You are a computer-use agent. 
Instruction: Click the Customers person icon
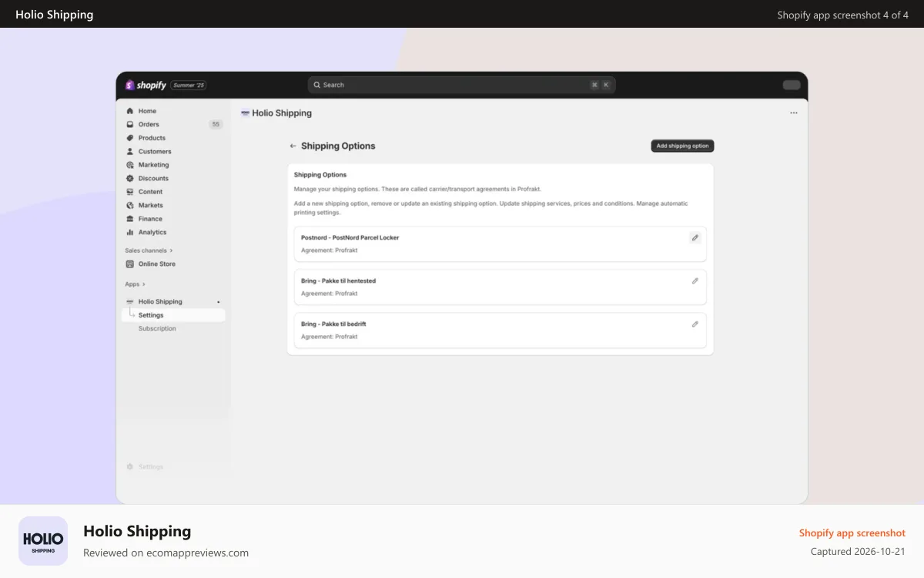[130, 151]
